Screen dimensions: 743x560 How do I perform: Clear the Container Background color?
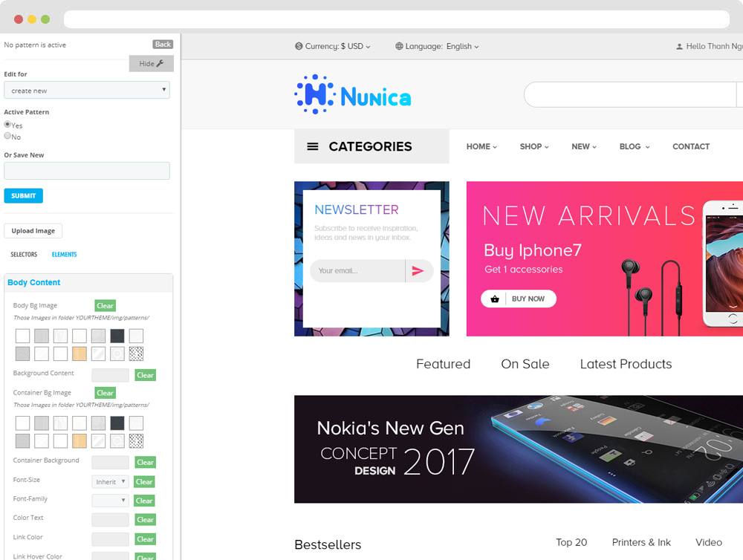[145, 463]
